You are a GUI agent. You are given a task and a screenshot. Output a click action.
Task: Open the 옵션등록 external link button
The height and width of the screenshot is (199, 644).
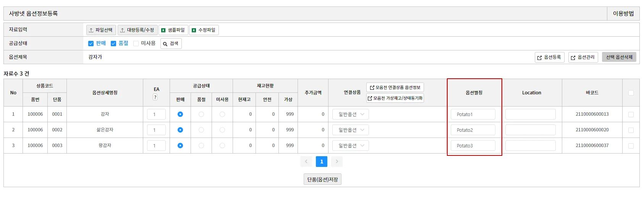point(550,57)
